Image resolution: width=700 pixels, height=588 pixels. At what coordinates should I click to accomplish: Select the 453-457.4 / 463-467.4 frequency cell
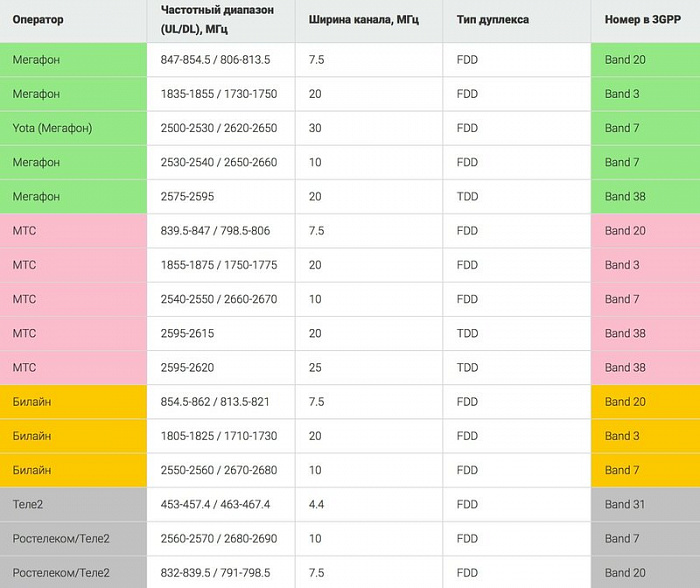(221, 505)
